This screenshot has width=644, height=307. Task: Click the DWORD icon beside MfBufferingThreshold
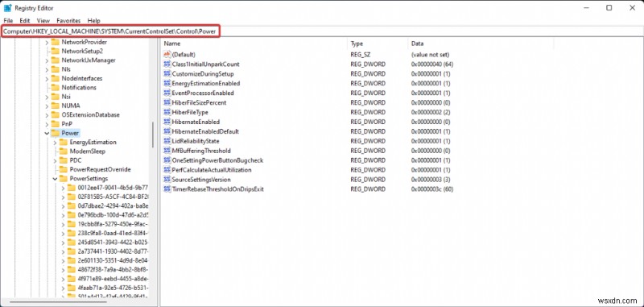tap(167, 151)
